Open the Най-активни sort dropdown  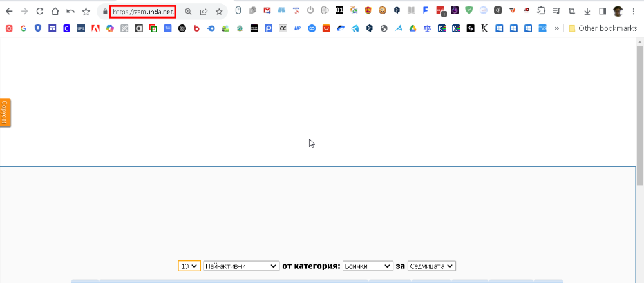coord(241,266)
